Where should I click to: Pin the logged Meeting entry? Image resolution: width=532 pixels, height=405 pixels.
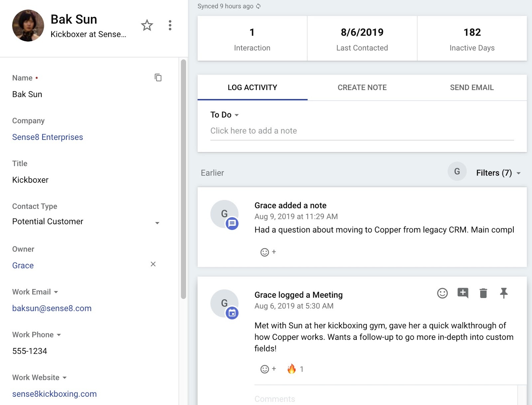(504, 293)
